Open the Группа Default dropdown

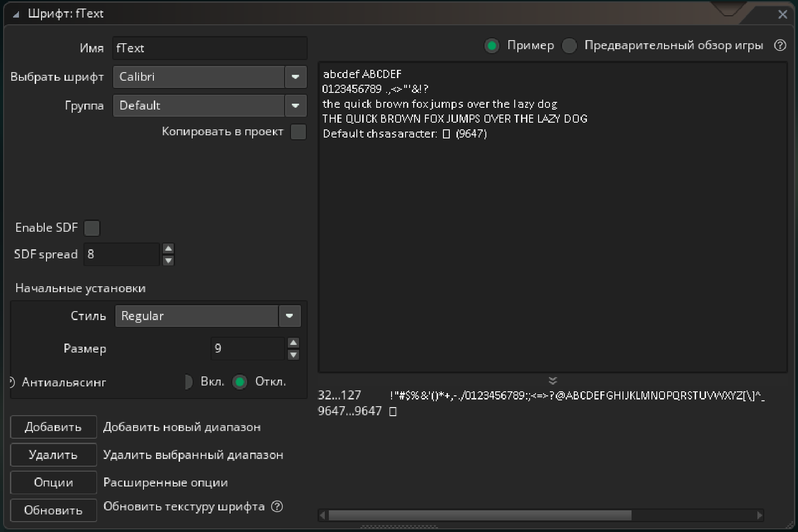click(x=295, y=106)
